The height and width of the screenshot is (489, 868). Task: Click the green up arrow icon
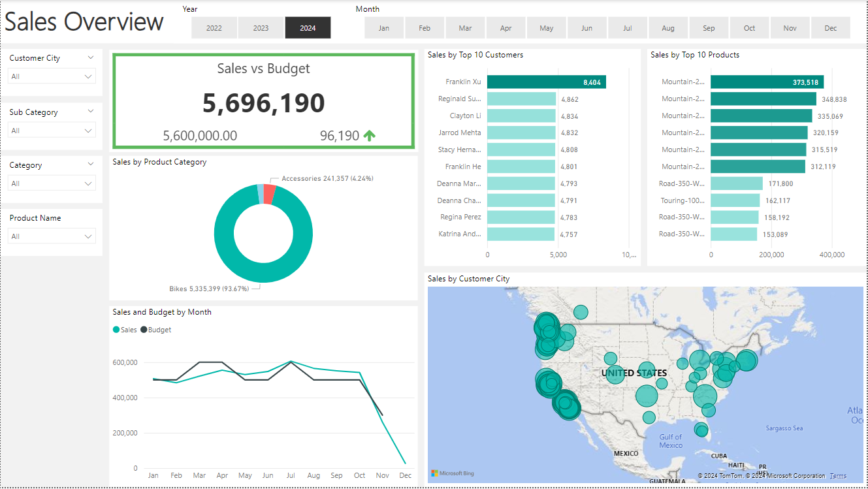coord(370,136)
